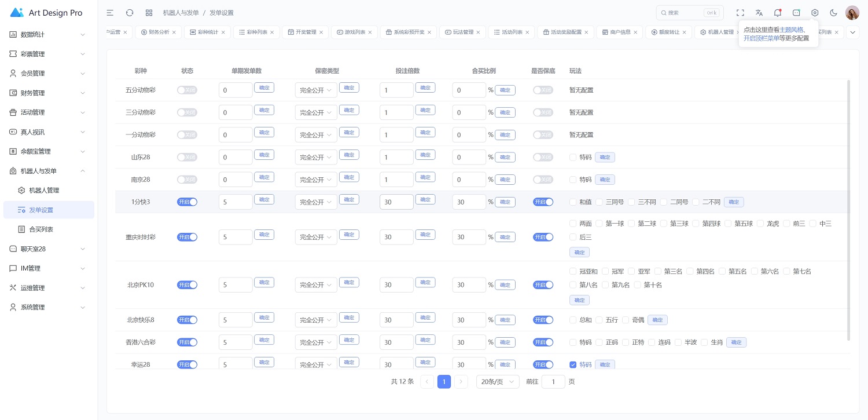Click 确定 beside 合买比例 for 山东28

pos(505,157)
